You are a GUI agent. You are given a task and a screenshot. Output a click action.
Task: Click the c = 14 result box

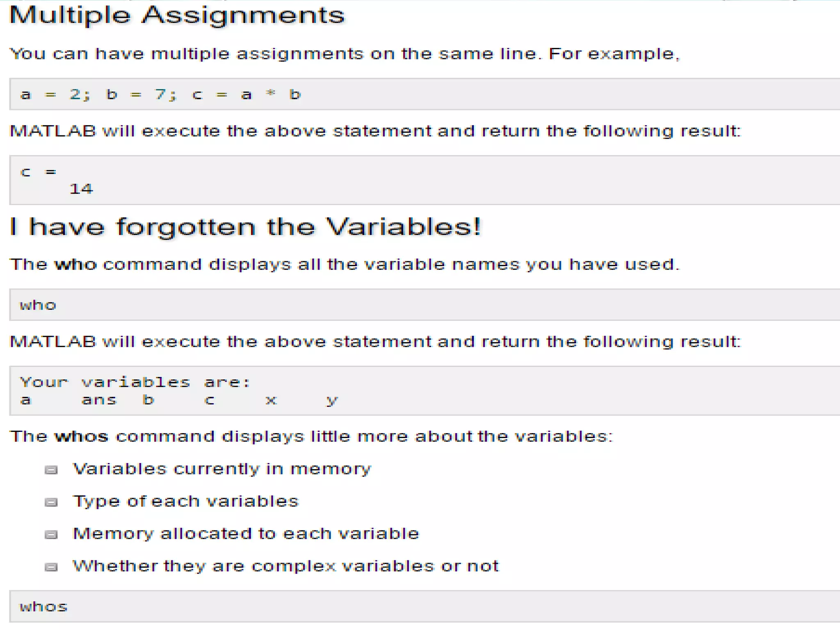pos(425,180)
